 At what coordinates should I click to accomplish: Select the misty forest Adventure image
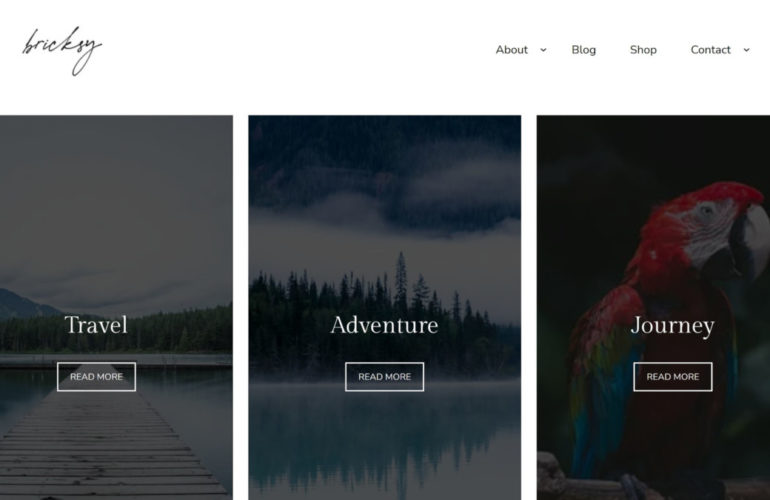(x=385, y=307)
